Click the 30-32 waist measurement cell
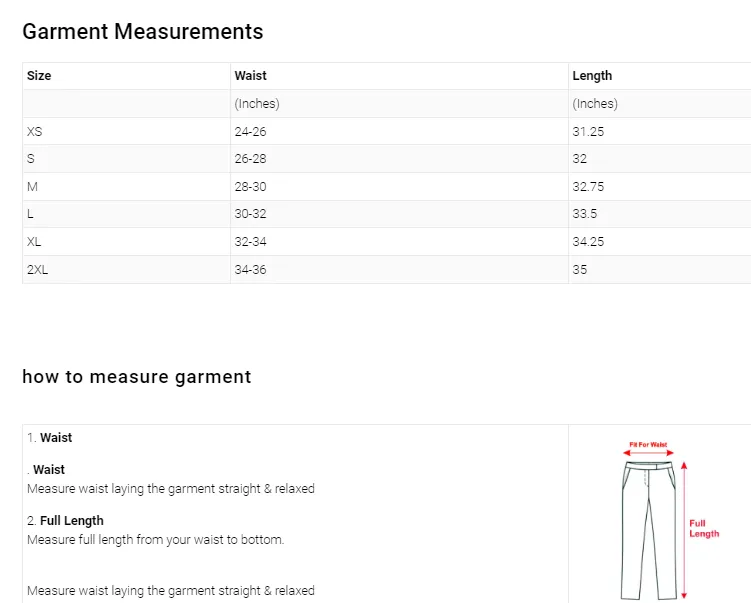This screenshot has height=603, width=751. pyautogui.click(x=250, y=214)
